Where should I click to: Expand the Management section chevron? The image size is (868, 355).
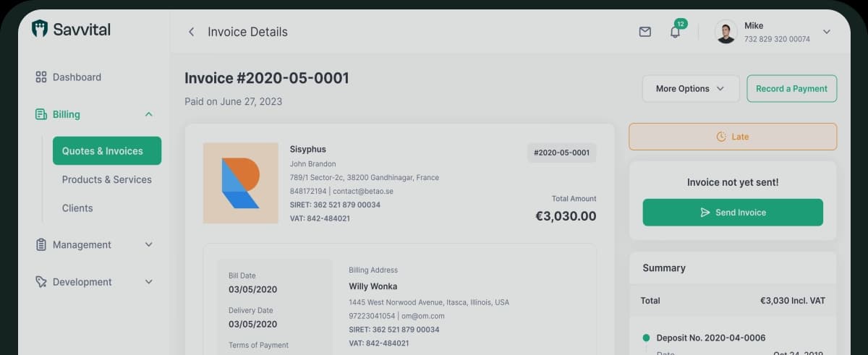148,244
